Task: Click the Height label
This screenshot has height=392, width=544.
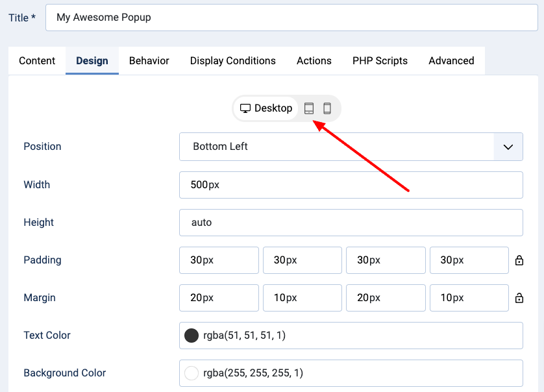Action: click(x=38, y=223)
